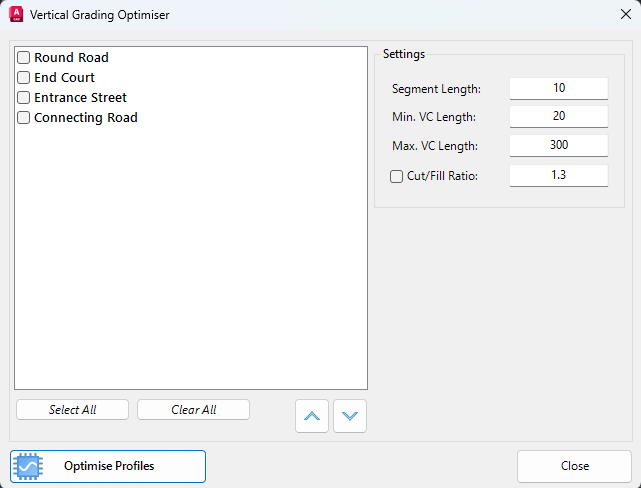Run Optimise Profiles

108,466
